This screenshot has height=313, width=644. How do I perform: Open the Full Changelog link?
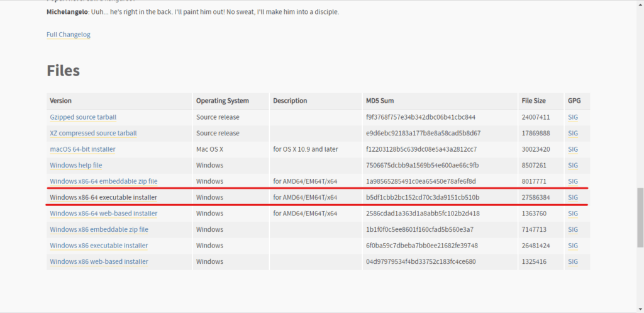coord(68,35)
